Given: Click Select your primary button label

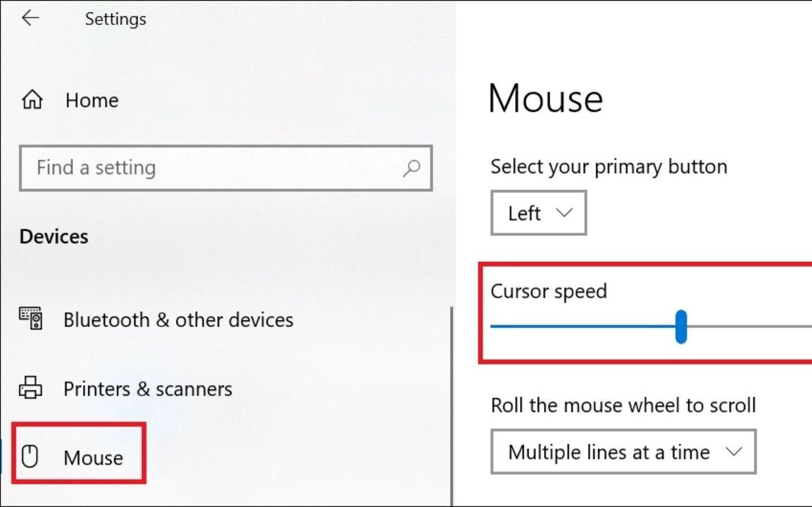Looking at the screenshot, I should (x=608, y=166).
